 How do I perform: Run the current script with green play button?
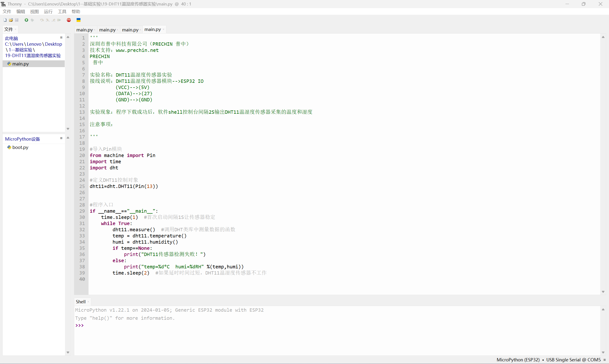pyautogui.click(x=26, y=20)
